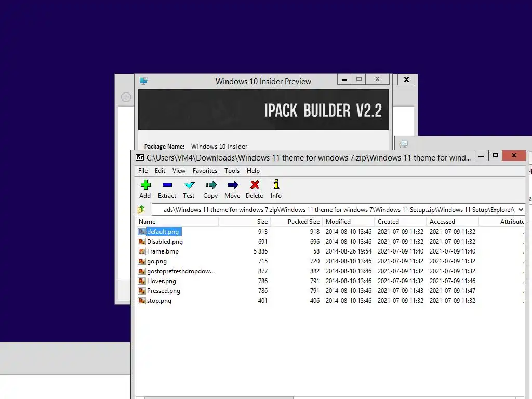Select the go.png file name
This screenshot has height=399, width=532.
click(x=157, y=261)
